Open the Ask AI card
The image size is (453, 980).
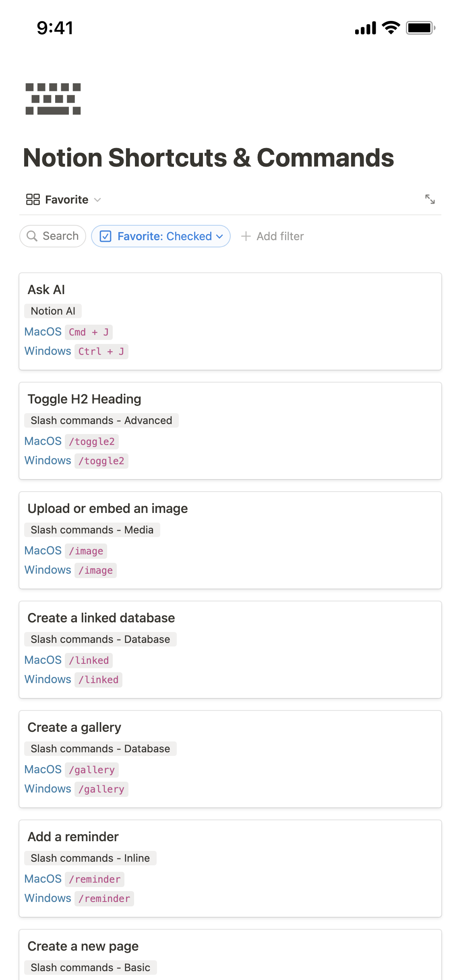pos(230,290)
